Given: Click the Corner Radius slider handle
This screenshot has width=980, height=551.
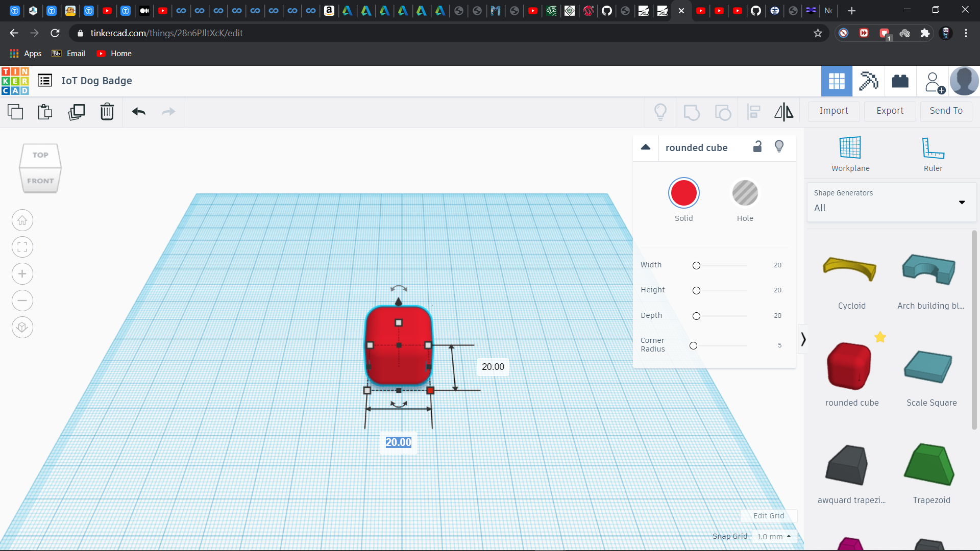Looking at the screenshot, I should tap(693, 346).
